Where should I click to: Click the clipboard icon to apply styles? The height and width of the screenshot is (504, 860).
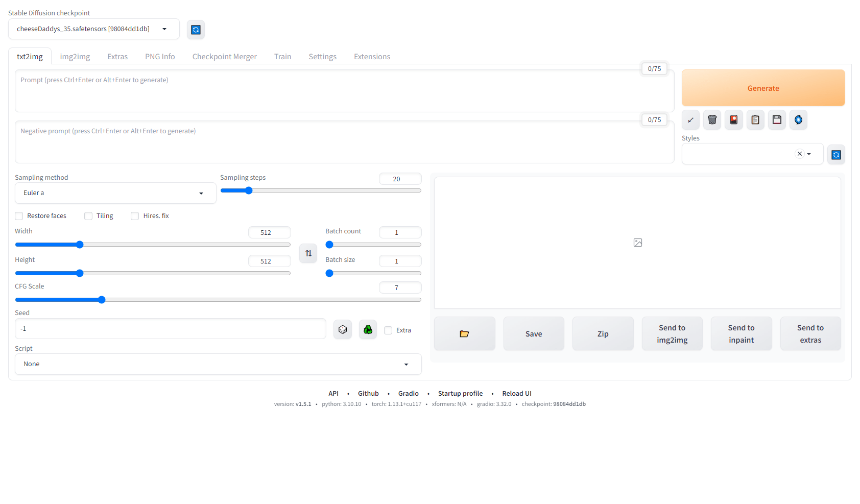coord(755,120)
